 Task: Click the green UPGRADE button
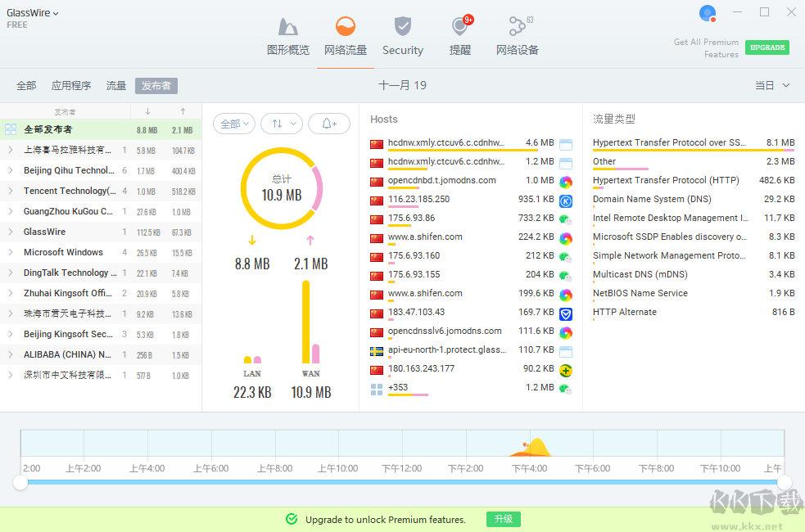pyautogui.click(x=767, y=47)
